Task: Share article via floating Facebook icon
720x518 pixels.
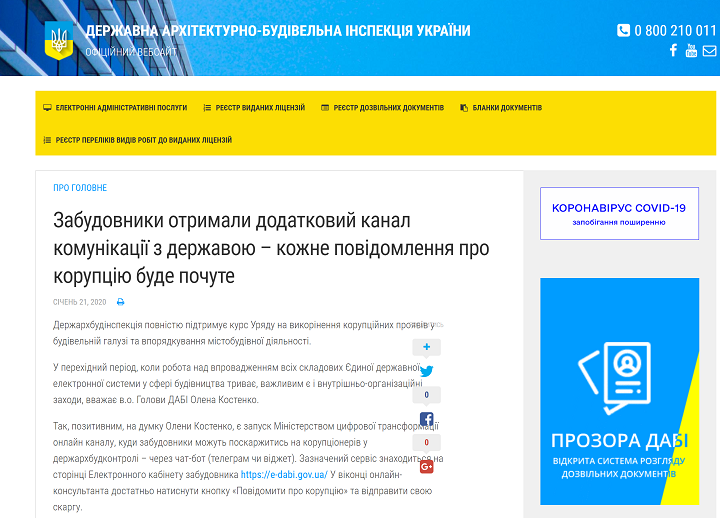Action: click(427, 419)
